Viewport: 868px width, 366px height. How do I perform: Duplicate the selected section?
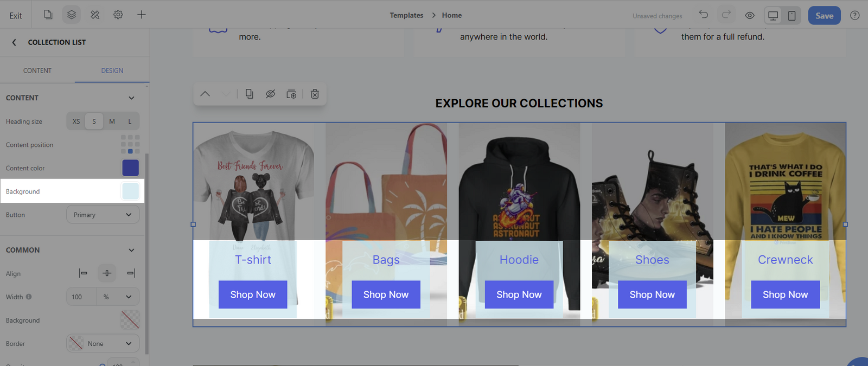[249, 94]
